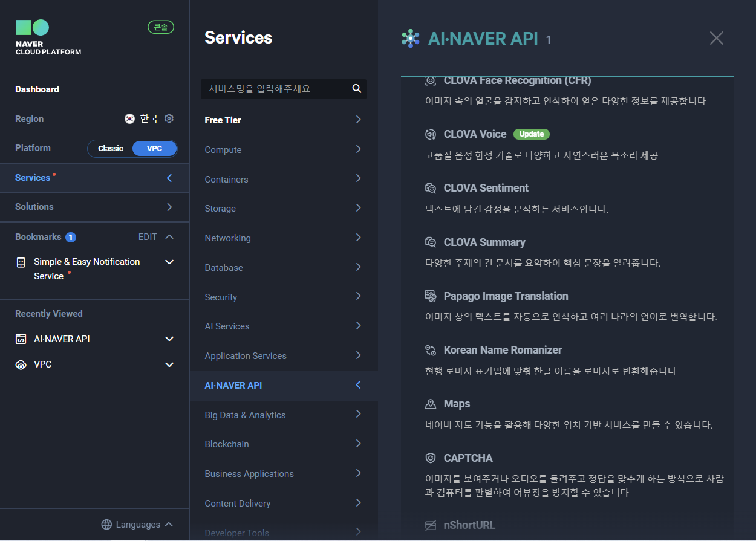Expand the Solutions menu chevron
Image resolution: width=756 pixels, height=541 pixels.
[x=169, y=207]
